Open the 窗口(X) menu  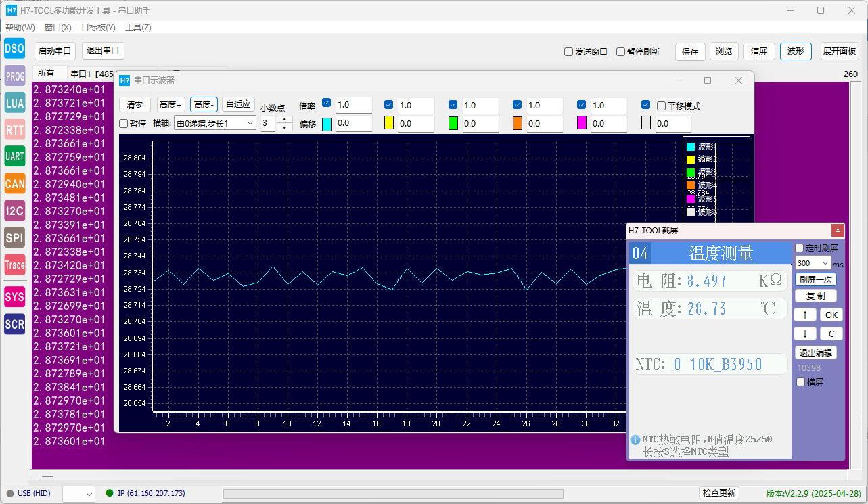58,28
